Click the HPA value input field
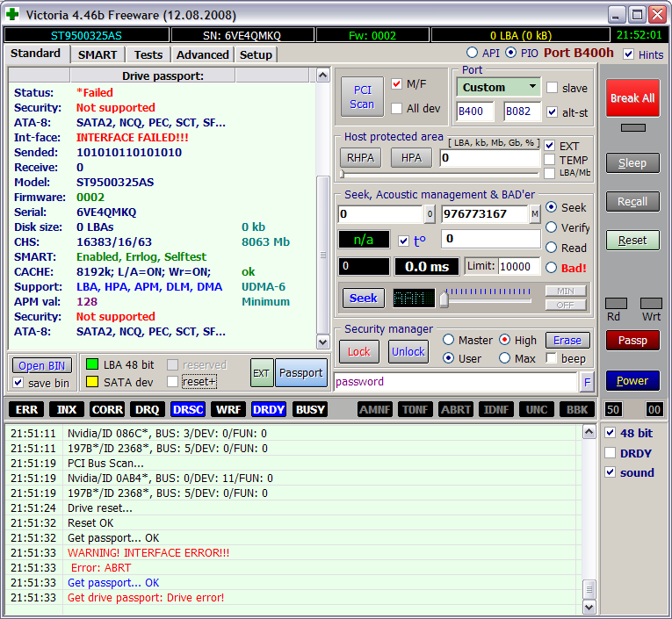The image size is (672, 619). [x=490, y=158]
